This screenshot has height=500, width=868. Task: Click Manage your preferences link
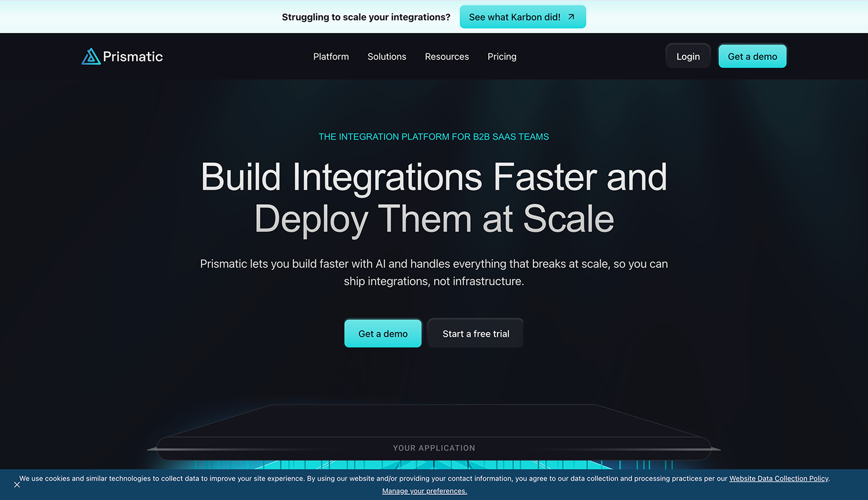point(424,491)
